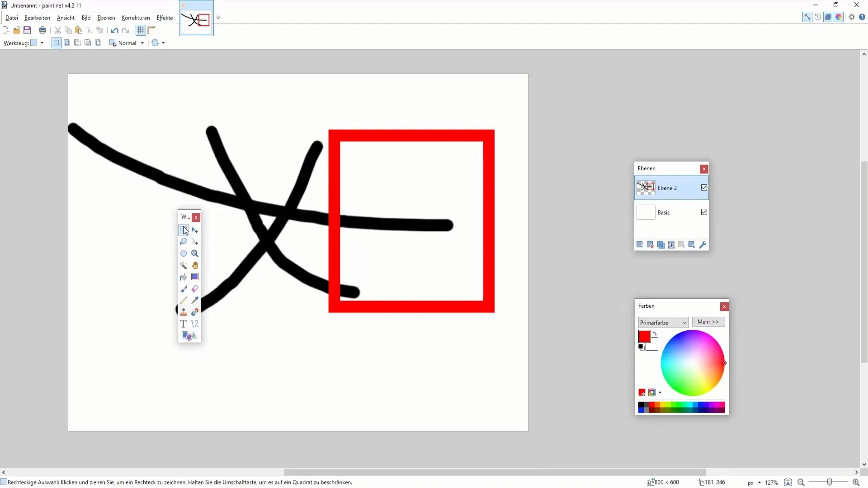Toggle visibility of Ebene 2
868x488 pixels.
coord(704,188)
